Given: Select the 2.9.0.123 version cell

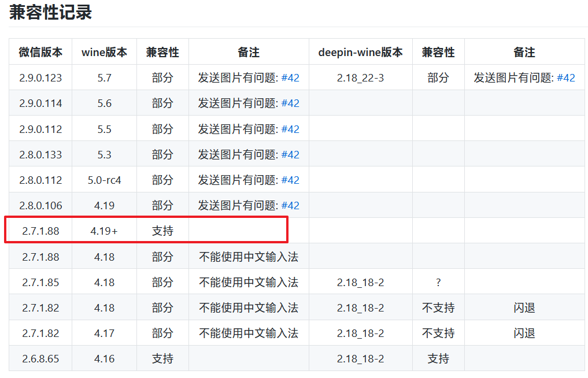Looking at the screenshot, I should 40,77.
